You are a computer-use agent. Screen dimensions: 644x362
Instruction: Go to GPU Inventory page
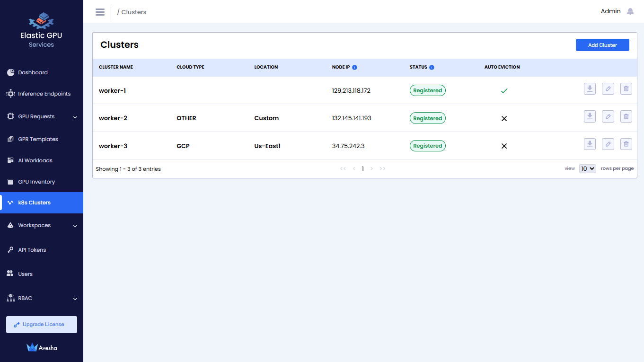36,182
